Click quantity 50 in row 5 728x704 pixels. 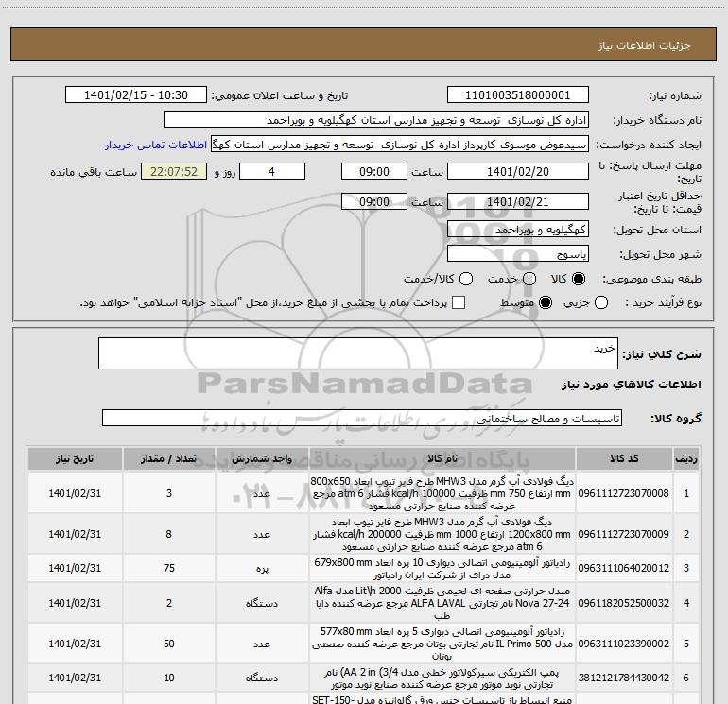click(x=169, y=644)
